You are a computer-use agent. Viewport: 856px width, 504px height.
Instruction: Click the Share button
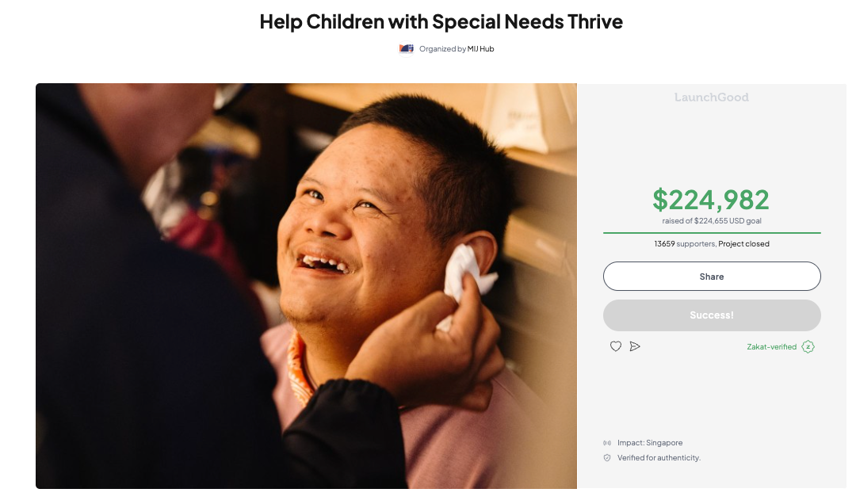pos(711,277)
